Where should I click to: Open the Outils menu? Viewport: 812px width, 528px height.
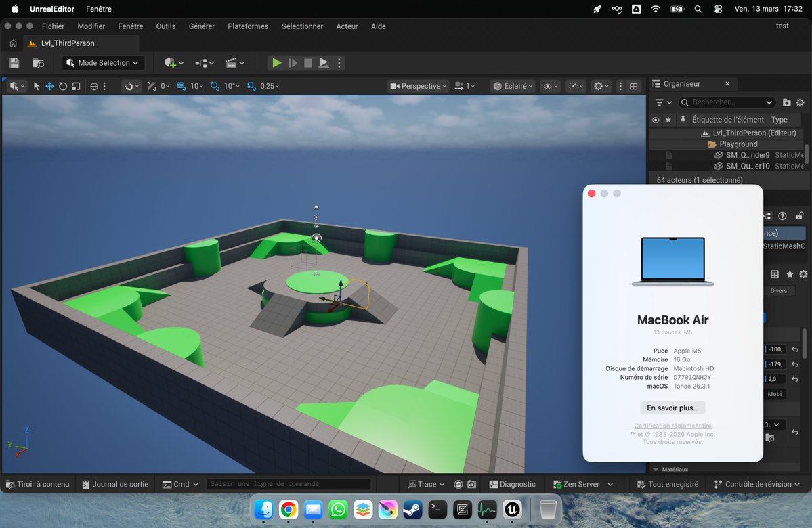(x=166, y=26)
